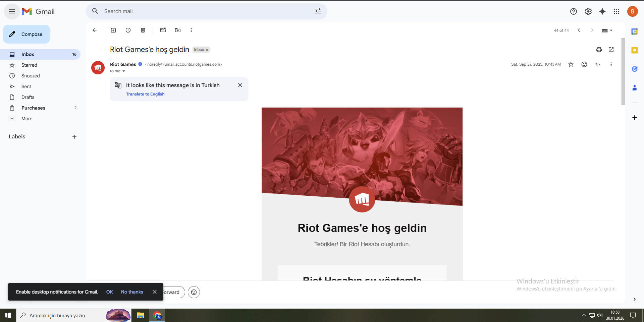Open Starred folder
Image resolution: width=644 pixels, height=322 pixels.
(x=40, y=65)
